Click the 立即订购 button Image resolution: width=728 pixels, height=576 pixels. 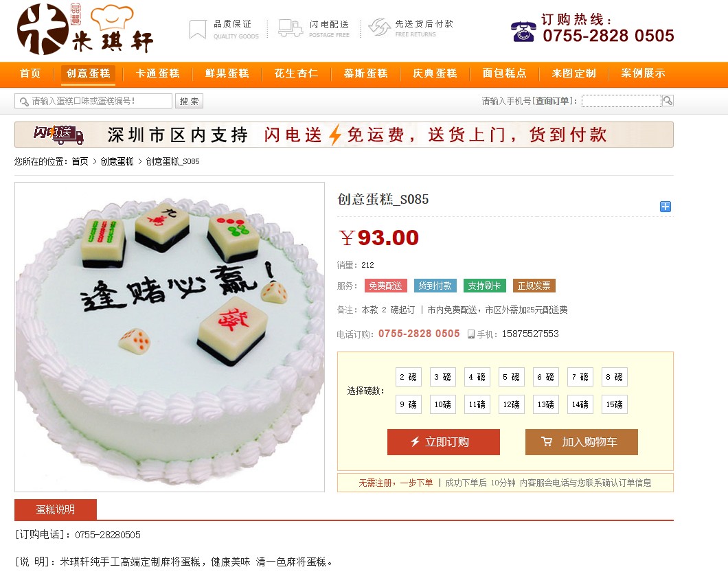444,442
